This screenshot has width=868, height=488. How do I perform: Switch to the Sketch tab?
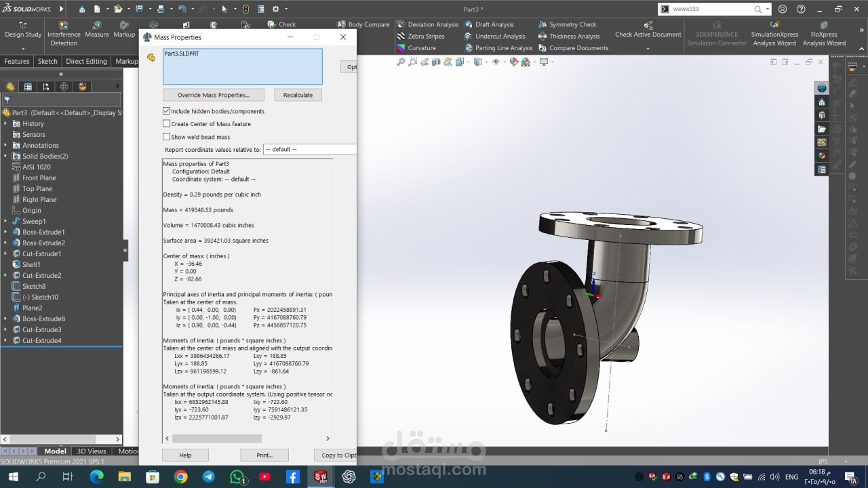pyautogui.click(x=47, y=61)
